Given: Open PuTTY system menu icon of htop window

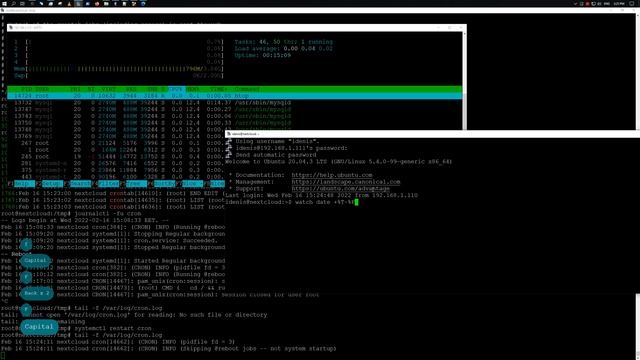Looking at the screenshot, I should tap(11, 27).
